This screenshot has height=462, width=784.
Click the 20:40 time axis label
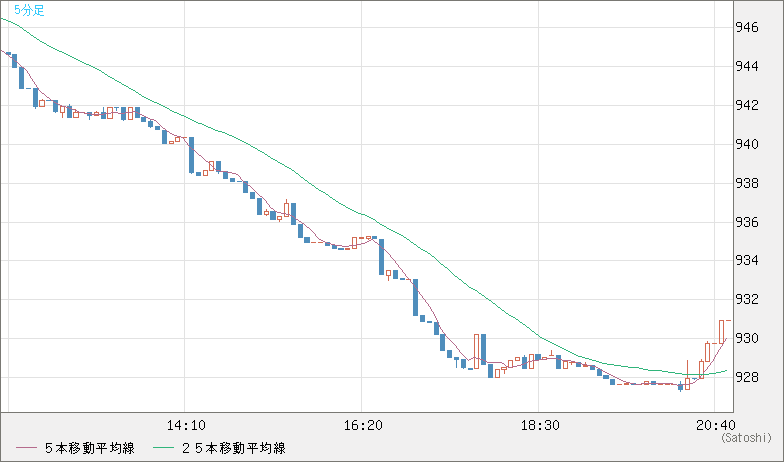tap(716, 426)
